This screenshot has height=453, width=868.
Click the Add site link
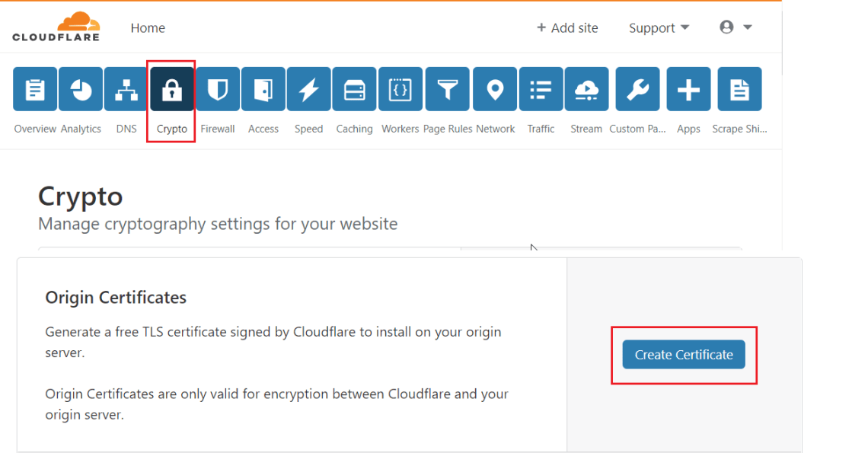click(567, 28)
